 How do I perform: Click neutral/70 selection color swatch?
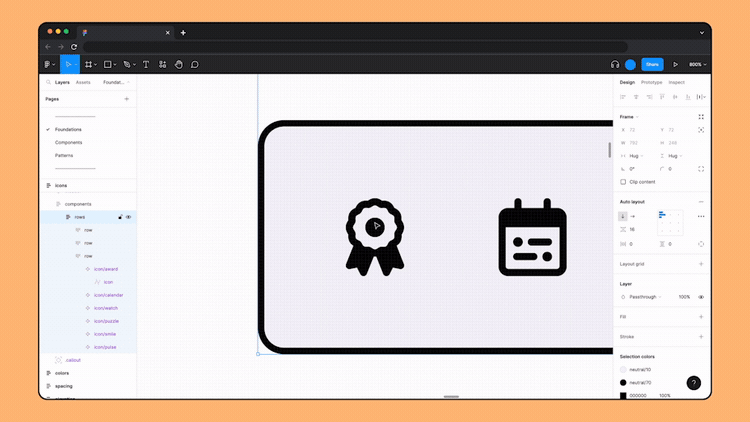click(623, 383)
